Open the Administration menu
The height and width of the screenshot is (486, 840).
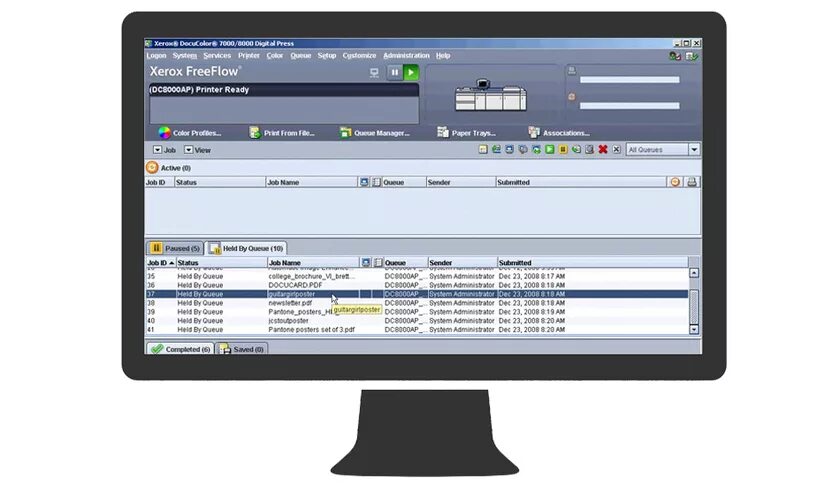[406, 56]
